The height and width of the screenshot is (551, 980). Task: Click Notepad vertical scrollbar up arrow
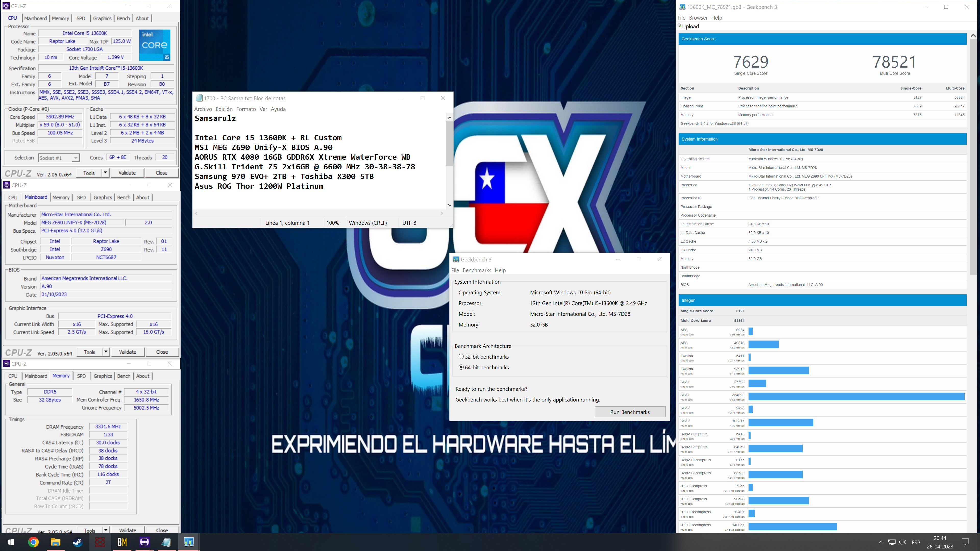450,118
